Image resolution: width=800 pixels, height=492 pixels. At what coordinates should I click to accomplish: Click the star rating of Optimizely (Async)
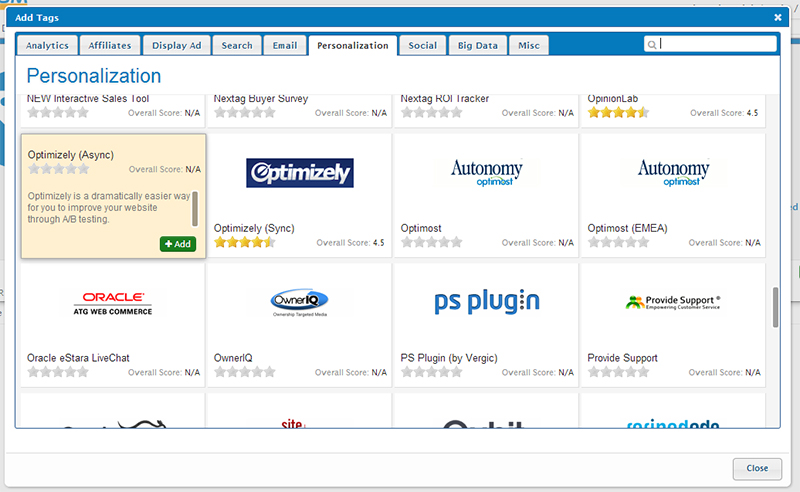58,169
